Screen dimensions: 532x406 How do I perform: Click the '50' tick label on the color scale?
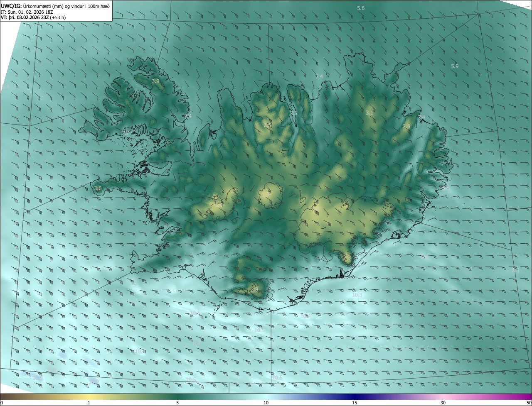click(529, 403)
